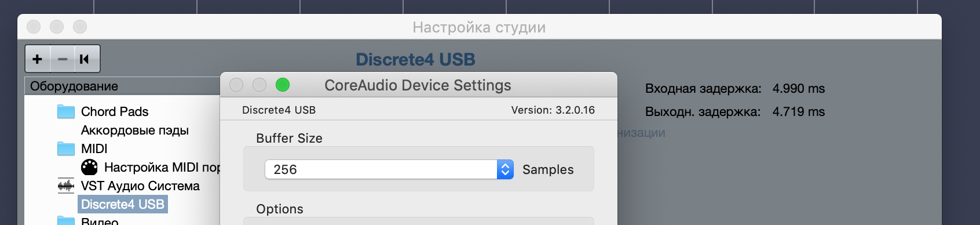
Task: Close the CoreAudio Device Settings dialog
Action: click(x=236, y=85)
